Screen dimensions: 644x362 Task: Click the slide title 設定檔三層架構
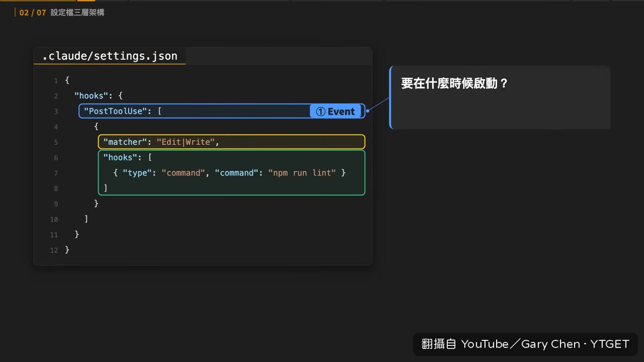(x=77, y=13)
